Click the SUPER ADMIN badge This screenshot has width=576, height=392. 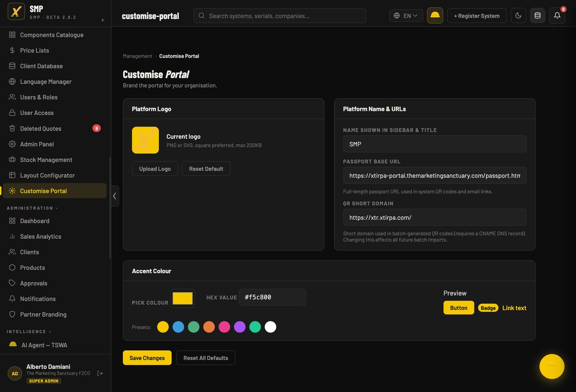pos(44,381)
